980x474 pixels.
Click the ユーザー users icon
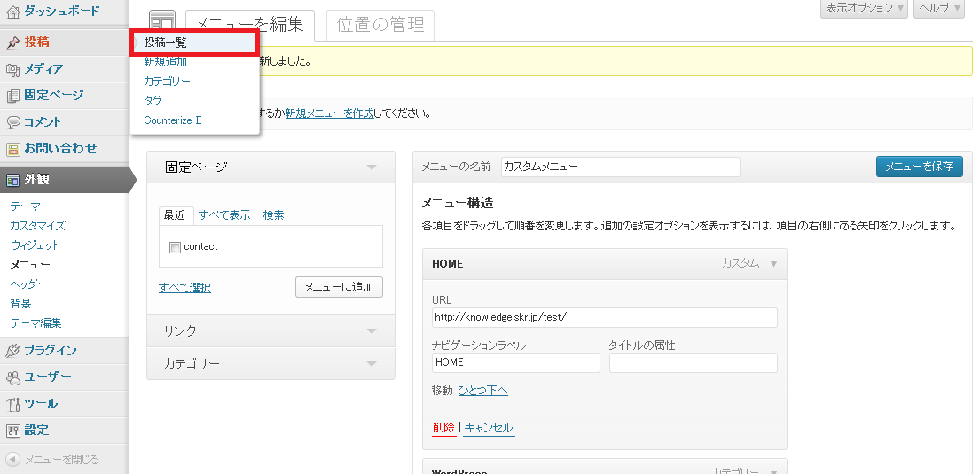coord(12,377)
